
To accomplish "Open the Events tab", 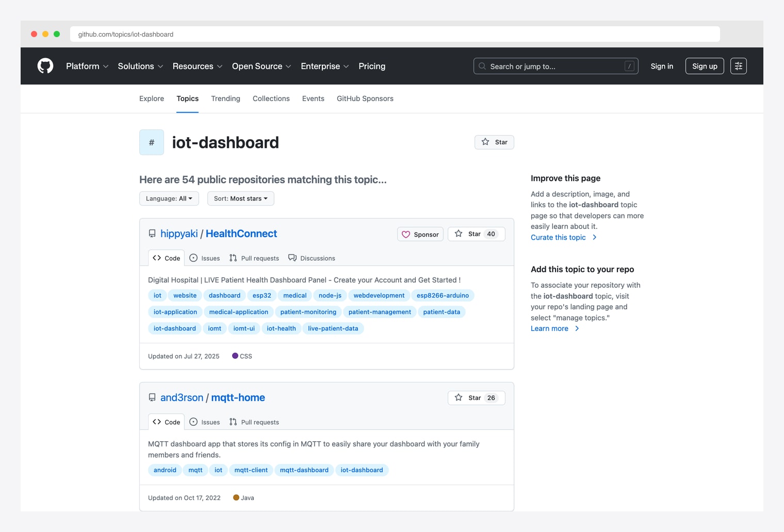I will [313, 98].
